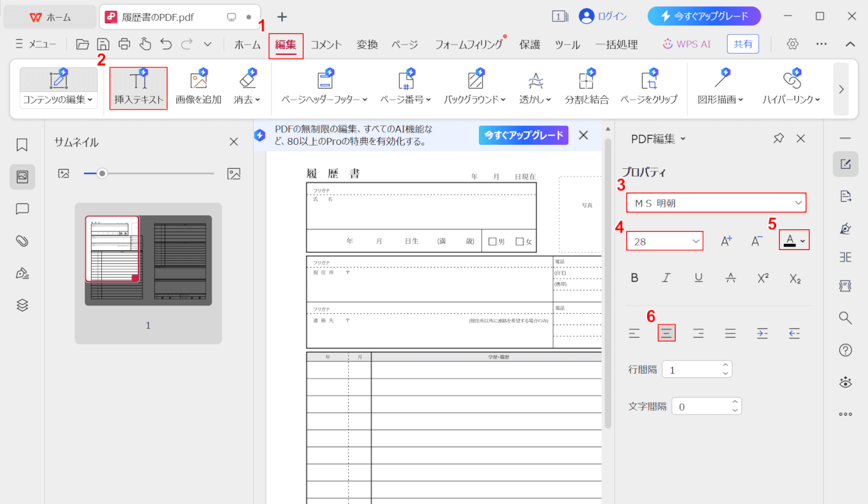Open the コメント ribbon tab

(326, 45)
